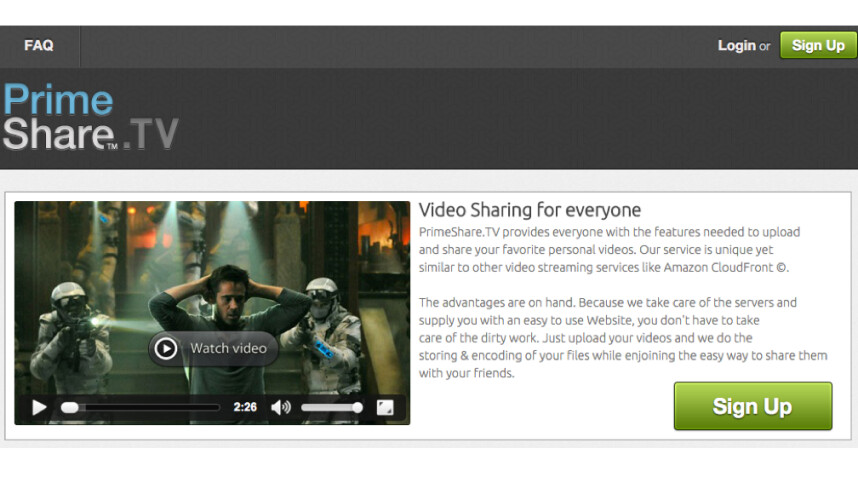Viewport: 858px width, 483px height.
Task: Click the large green Sign Up button
Action: coord(753,406)
